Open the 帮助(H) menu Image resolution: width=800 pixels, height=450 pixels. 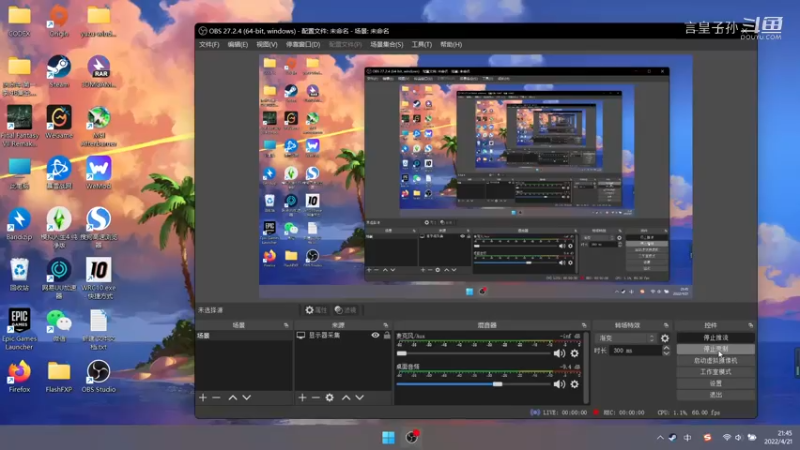pyautogui.click(x=451, y=44)
